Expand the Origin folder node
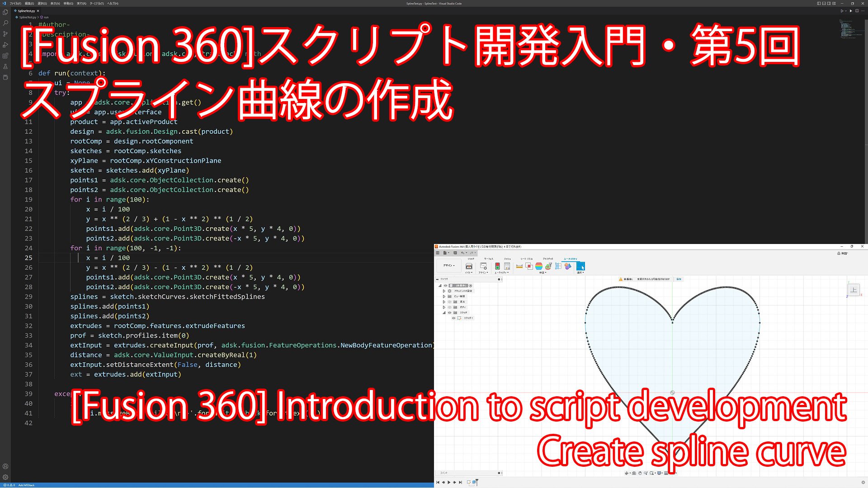868x488 pixels. pyautogui.click(x=444, y=302)
